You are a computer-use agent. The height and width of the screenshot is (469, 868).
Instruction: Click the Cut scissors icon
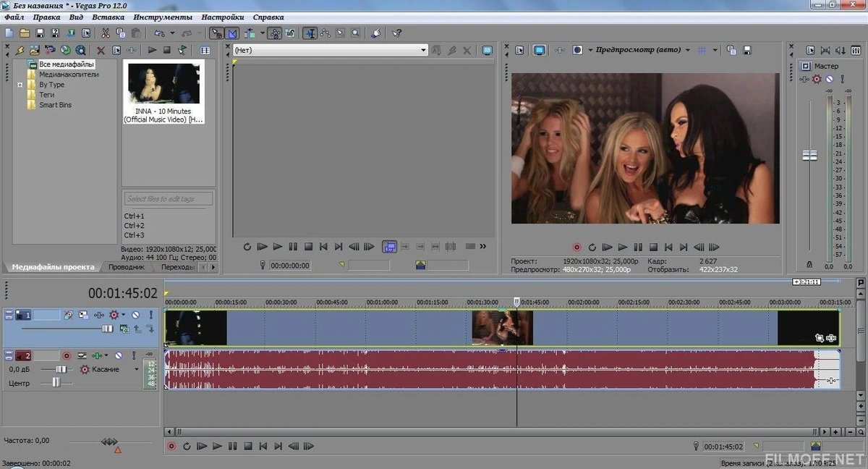point(106,33)
